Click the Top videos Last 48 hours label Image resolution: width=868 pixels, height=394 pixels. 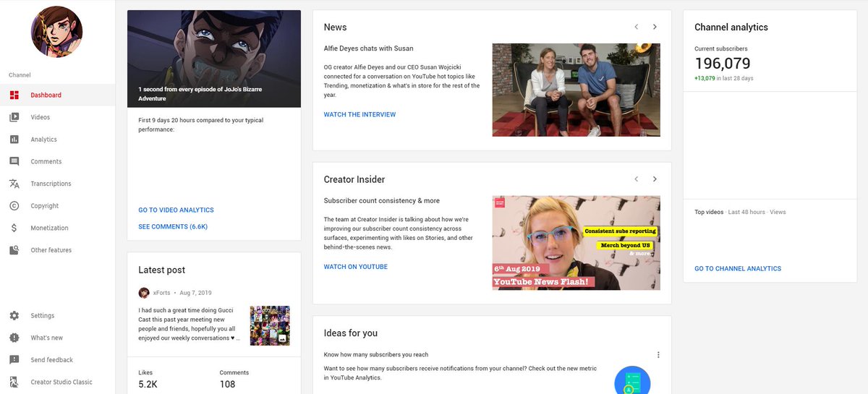(740, 213)
